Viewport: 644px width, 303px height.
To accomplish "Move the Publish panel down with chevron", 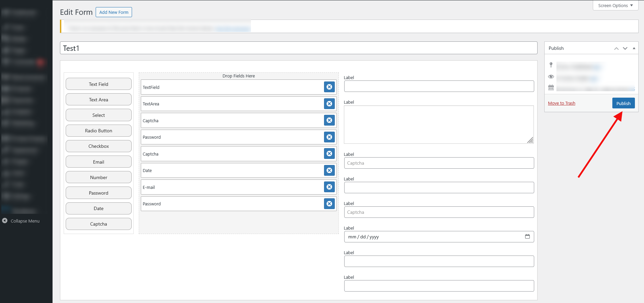I will point(625,48).
